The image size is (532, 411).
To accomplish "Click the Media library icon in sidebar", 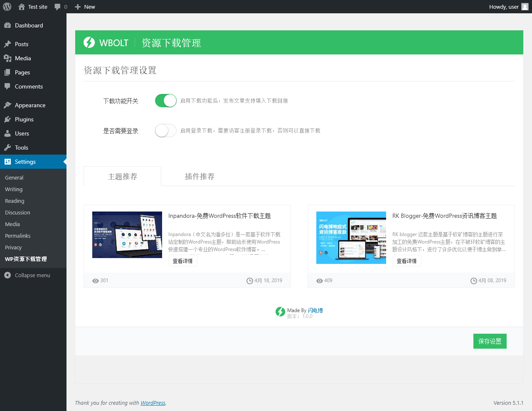I will (x=7, y=58).
